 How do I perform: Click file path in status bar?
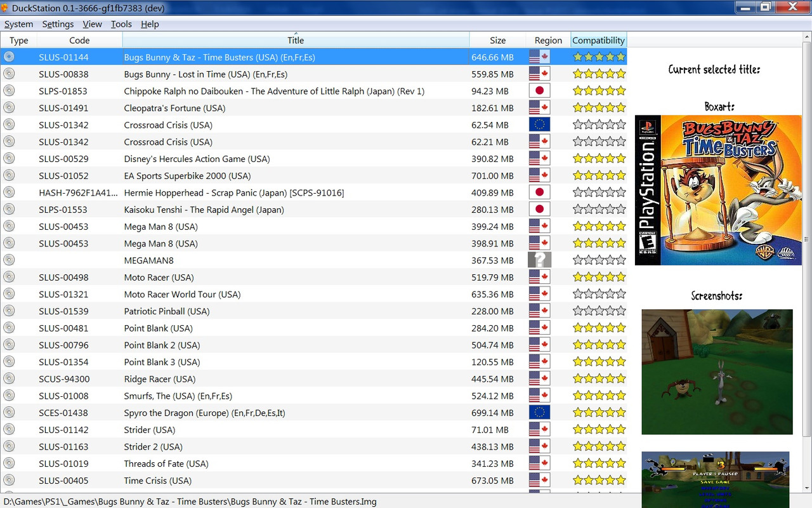pos(189,502)
